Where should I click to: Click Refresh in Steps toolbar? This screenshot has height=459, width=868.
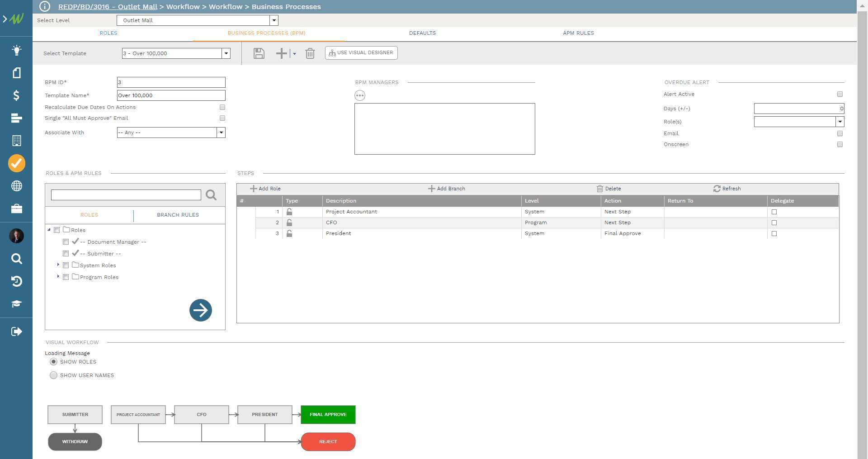[727, 189]
